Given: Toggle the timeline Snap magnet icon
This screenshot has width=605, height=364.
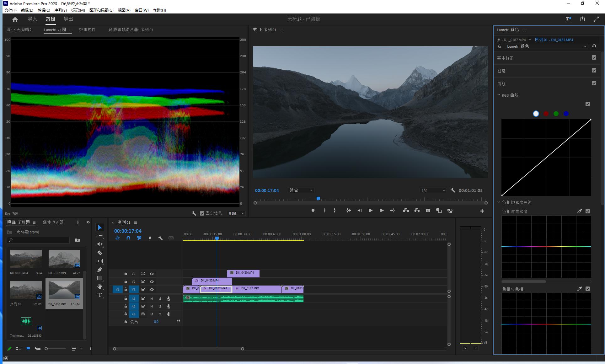Looking at the screenshot, I should coord(128,238).
